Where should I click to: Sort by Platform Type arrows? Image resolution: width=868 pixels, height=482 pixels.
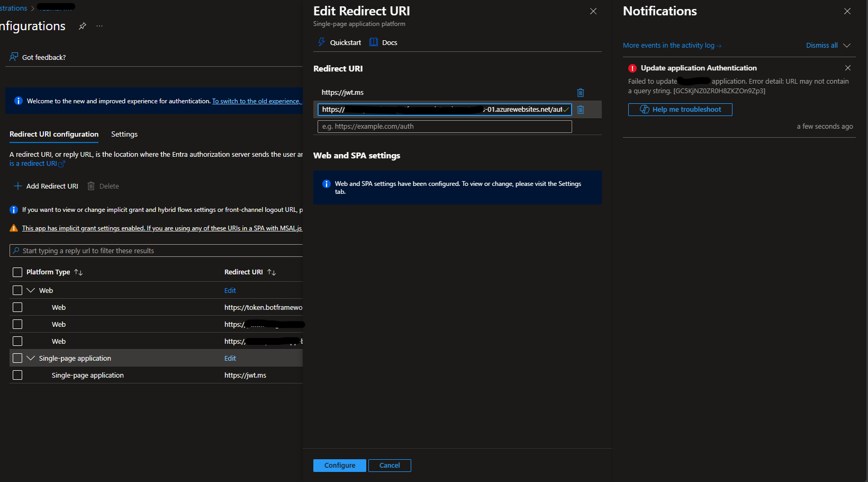(x=78, y=272)
